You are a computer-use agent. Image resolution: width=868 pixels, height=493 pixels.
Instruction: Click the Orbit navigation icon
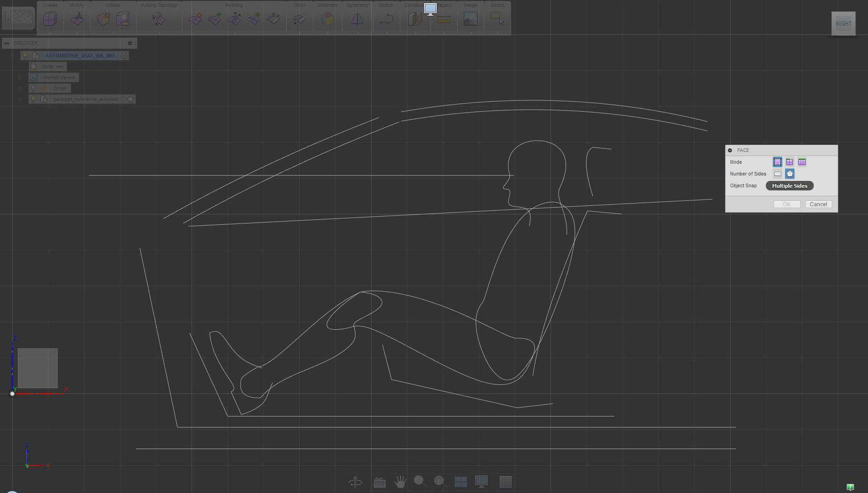[355, 482]
